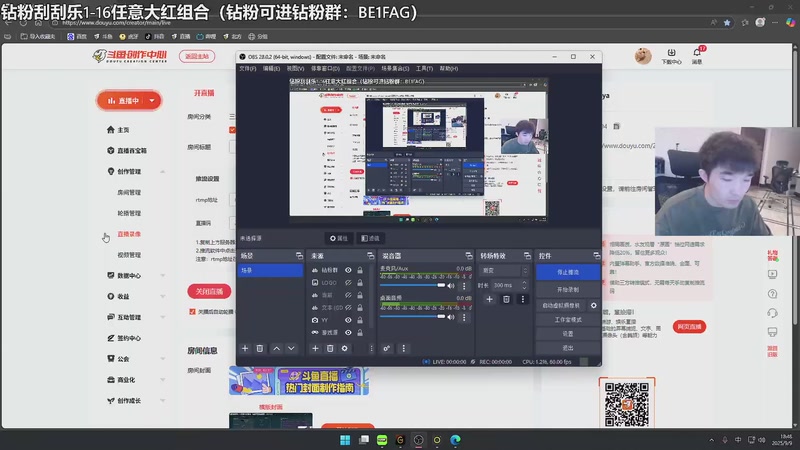
Task: Toggle visibility of first source eye icon
Action: [x=348, y=270]
